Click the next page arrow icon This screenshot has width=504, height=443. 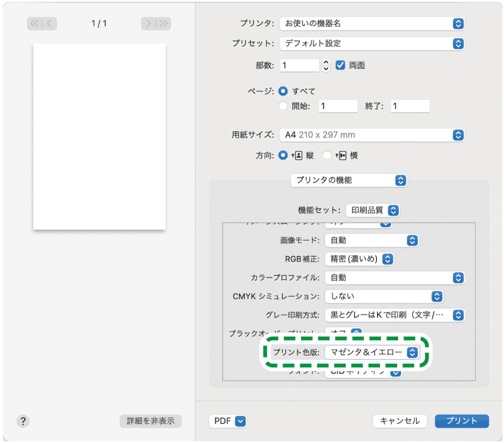[x=149, y=23]
